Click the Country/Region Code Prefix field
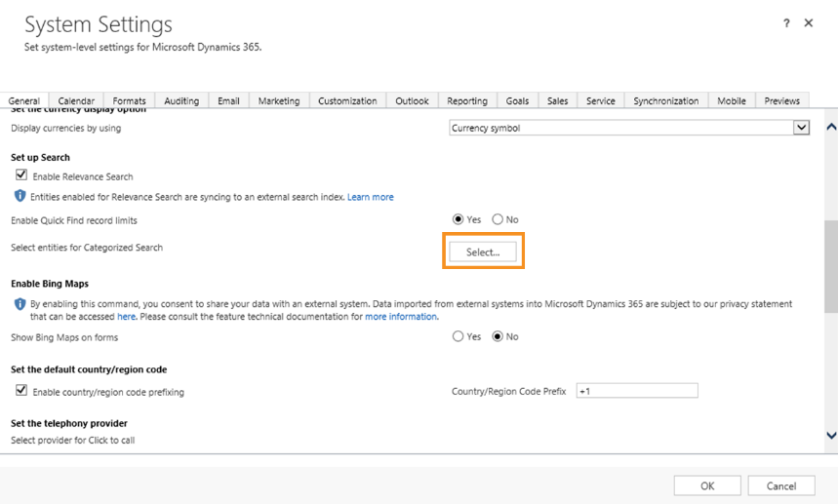The height and width of the screenshot is (504, 838). [x=637, y=391]
